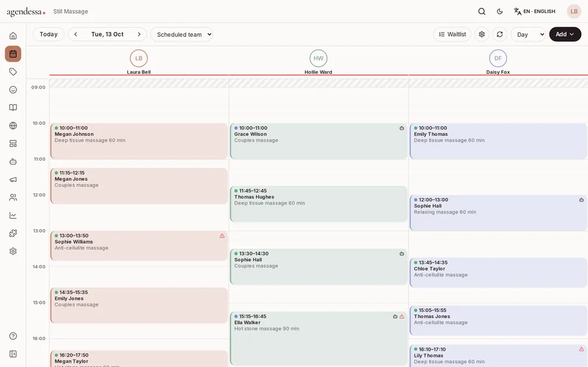588x367 pixels.
Task: Click robot icon on Grace Wilson appointment
Action: click(402, 128)
